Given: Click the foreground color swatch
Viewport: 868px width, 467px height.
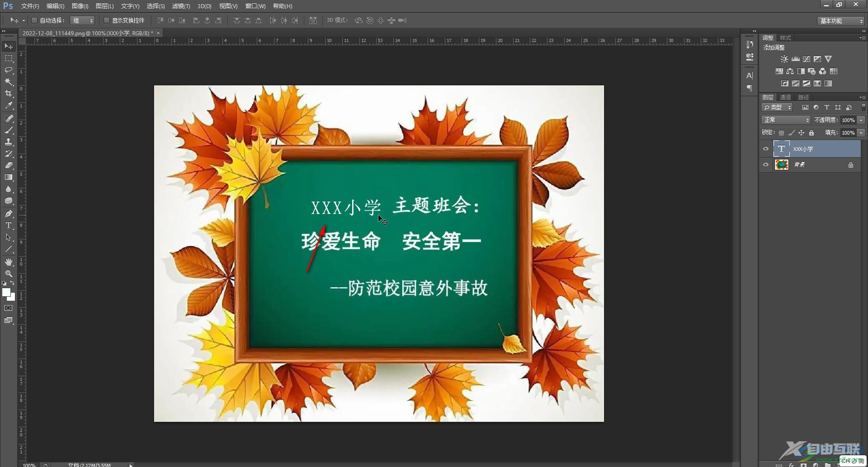Looking at the screenshot, I should click(6, 292).
